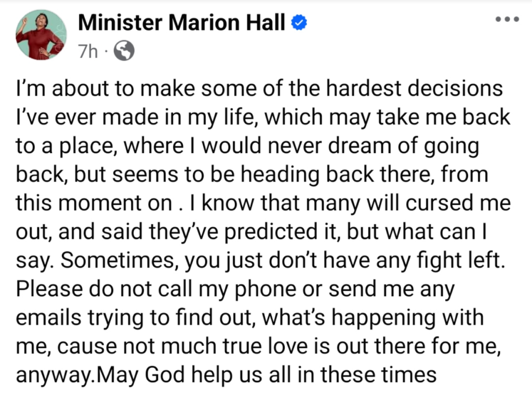Click the line starting "I've ever made"
This screenshot has height=395, width=532.
[263, 117]
